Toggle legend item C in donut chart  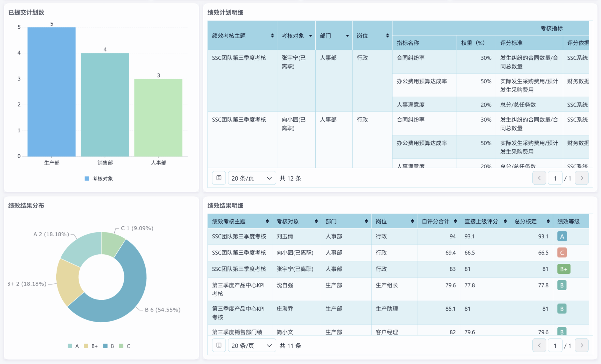coord(125,346)
